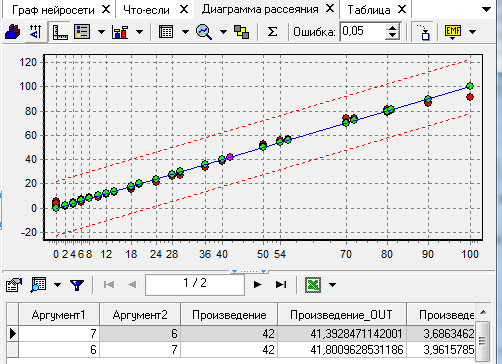Go to next page button
502x364 pixels.
257,285
